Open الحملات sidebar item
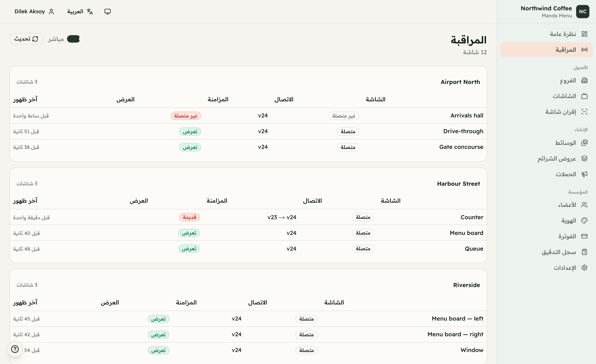596x364 pixels. 546,174
